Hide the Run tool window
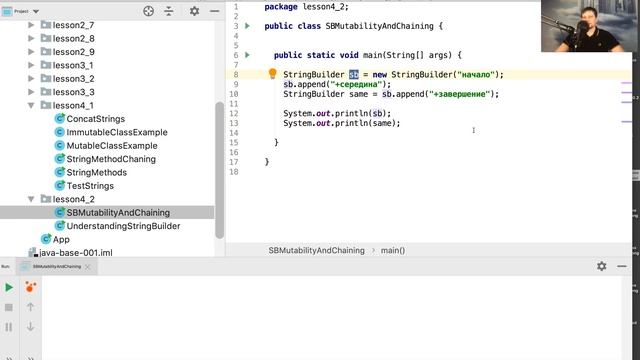The width and height of the screenshot is (640, 360). (x=622, y=266)
